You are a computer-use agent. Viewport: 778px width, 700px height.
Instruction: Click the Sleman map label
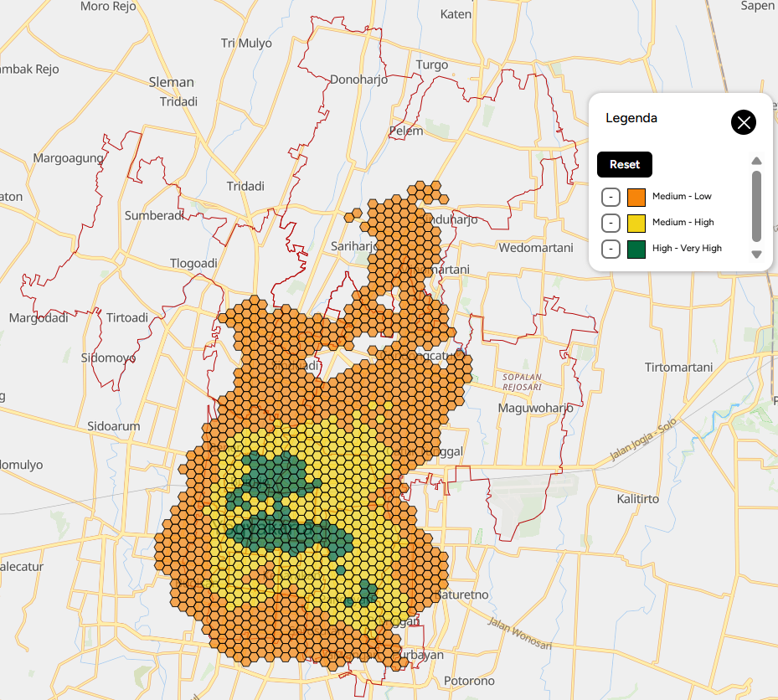[x=171, y=82]
